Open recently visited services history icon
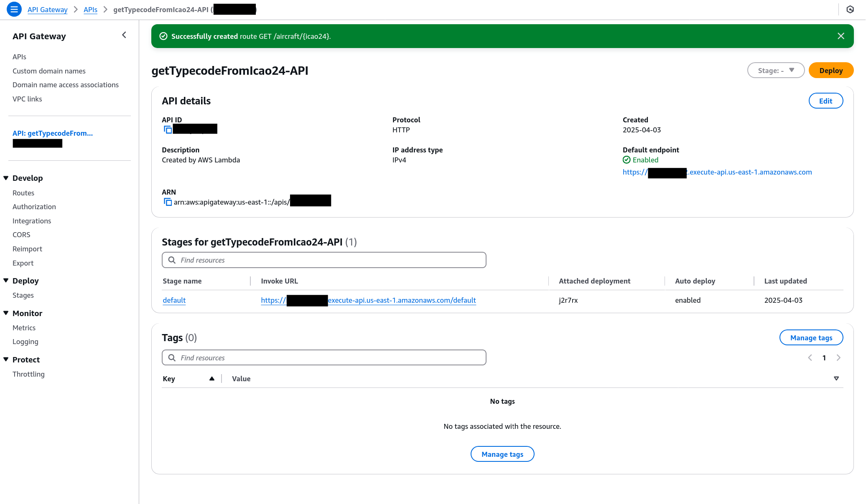Viewport: 866px width, 504px height. 850,9
